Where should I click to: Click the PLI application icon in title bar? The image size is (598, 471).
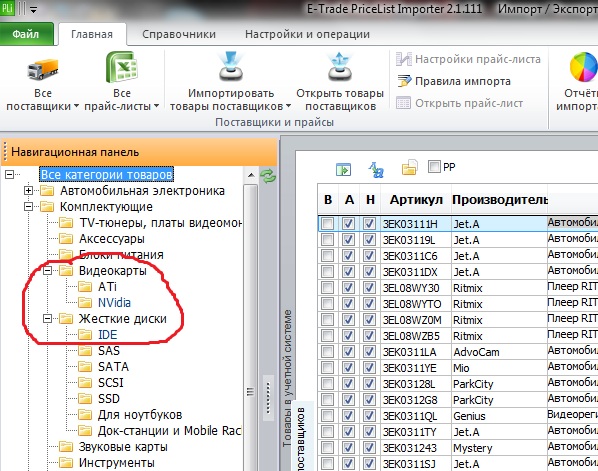point(7,8)
